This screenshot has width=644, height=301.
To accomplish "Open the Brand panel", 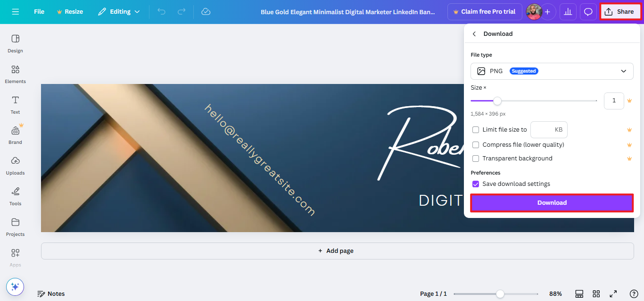I will click(15, 135).
